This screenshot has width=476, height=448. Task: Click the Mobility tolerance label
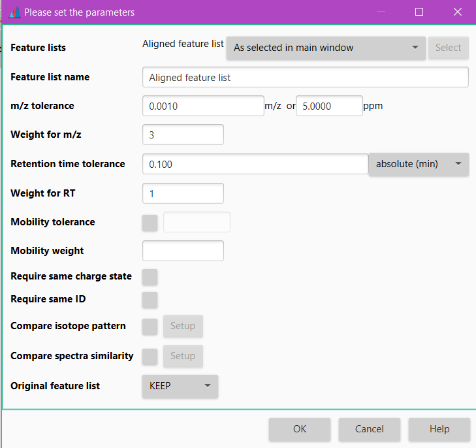[53, 222]
